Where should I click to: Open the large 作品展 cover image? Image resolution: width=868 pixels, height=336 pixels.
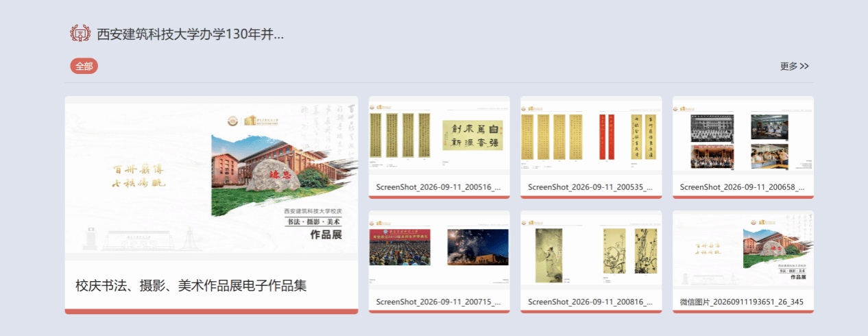point(211,178)
